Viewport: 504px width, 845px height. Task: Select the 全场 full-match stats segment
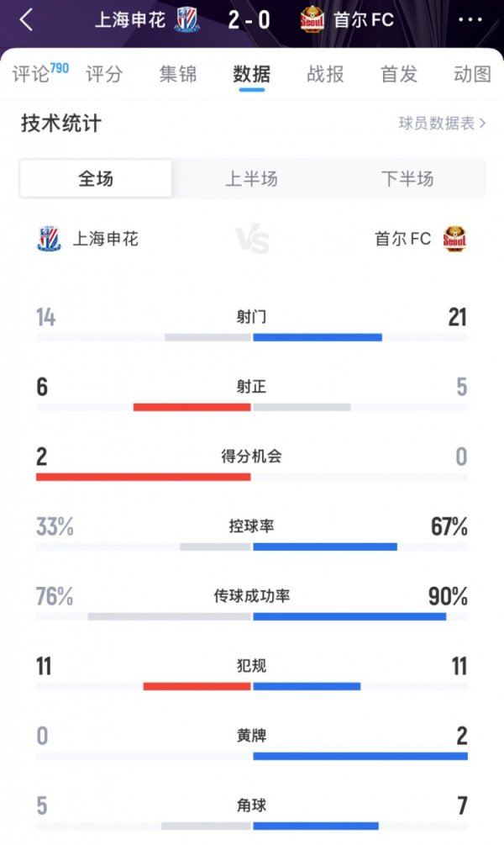(x=95, y=179)
